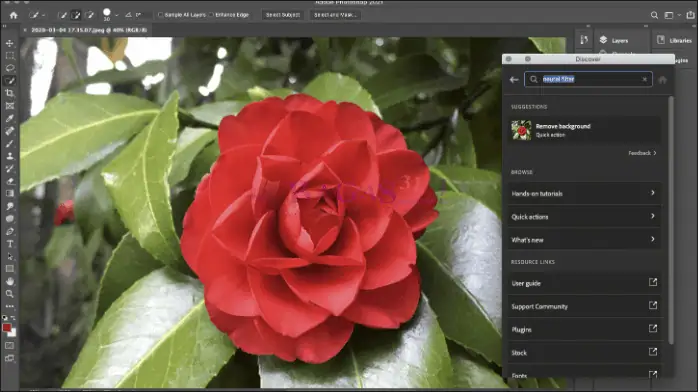Viewport: 698px width, 392px height.
Task: Open the search icon in top bar
Action: pos(654,15)
